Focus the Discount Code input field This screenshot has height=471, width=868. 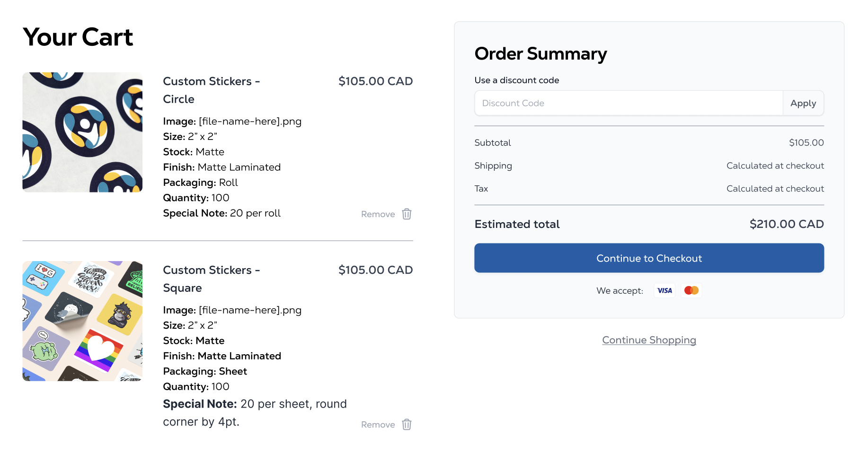pos(628,103)
